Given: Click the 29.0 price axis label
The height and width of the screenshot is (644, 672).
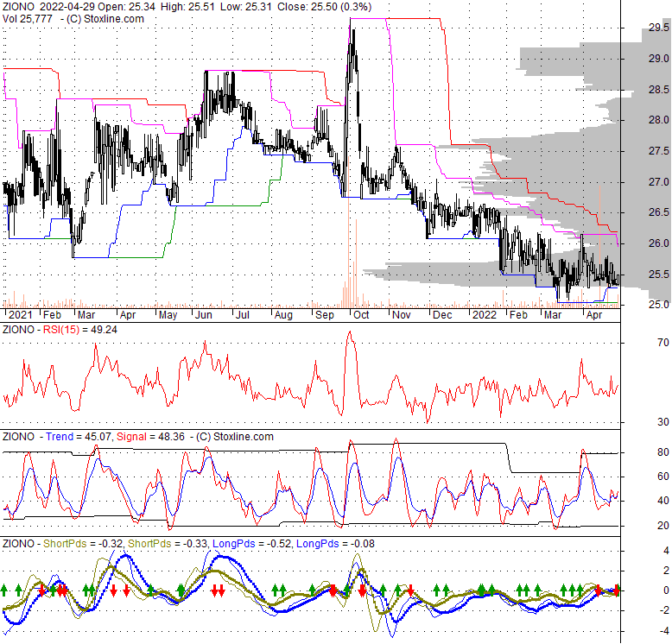Looking at the screenshot, I should point(658,59).
